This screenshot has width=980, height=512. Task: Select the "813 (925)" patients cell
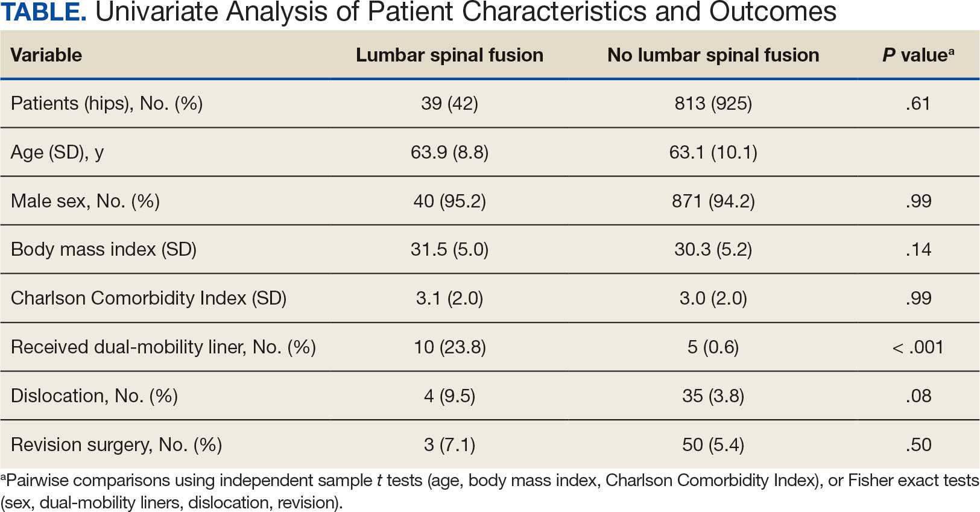click(713, 104)
